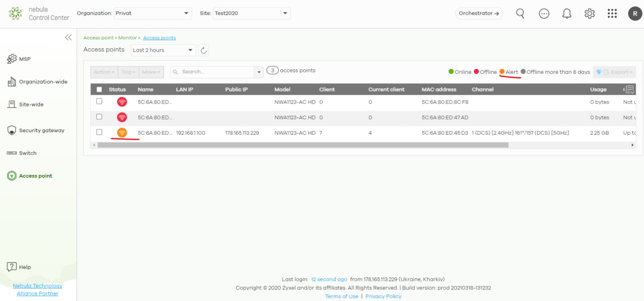
Task: Open Organization-wide menu in sidebar
Action: click(x=38, y=82)
